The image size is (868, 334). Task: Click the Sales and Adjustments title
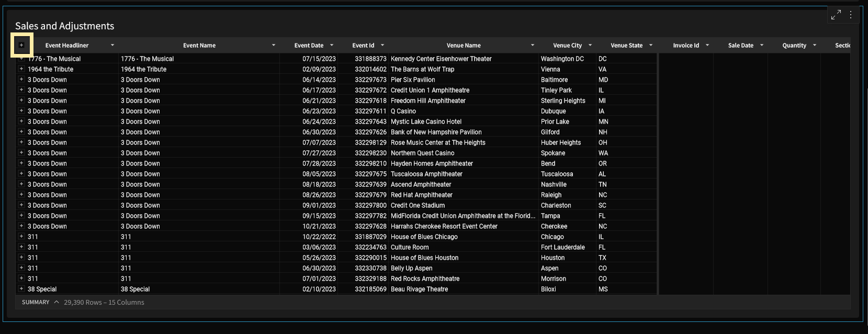click(64, 26)
